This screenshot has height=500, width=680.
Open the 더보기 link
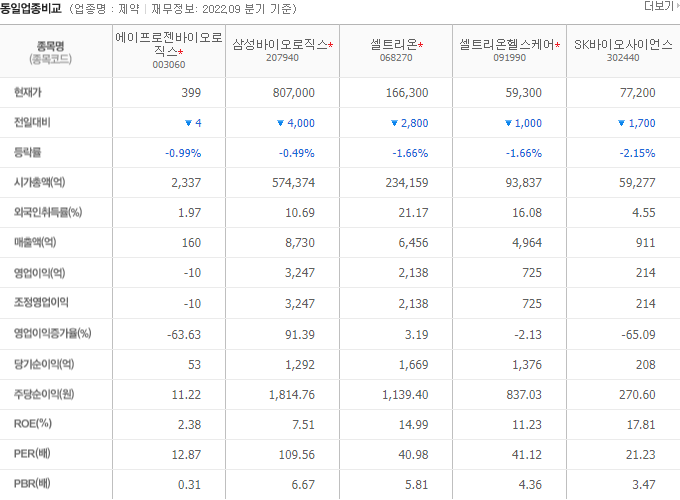tap(661, 6)
